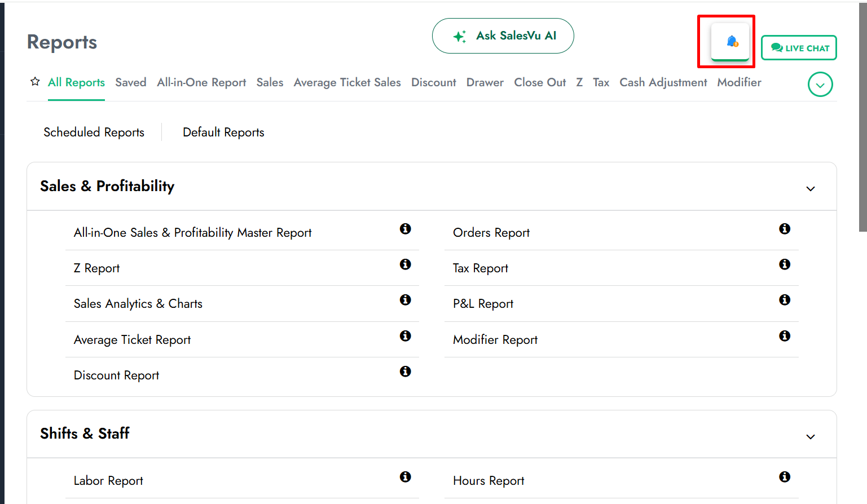Screen dimensions: 867x504
Task: Open Scheduled Reports
Action: (94, 132)
